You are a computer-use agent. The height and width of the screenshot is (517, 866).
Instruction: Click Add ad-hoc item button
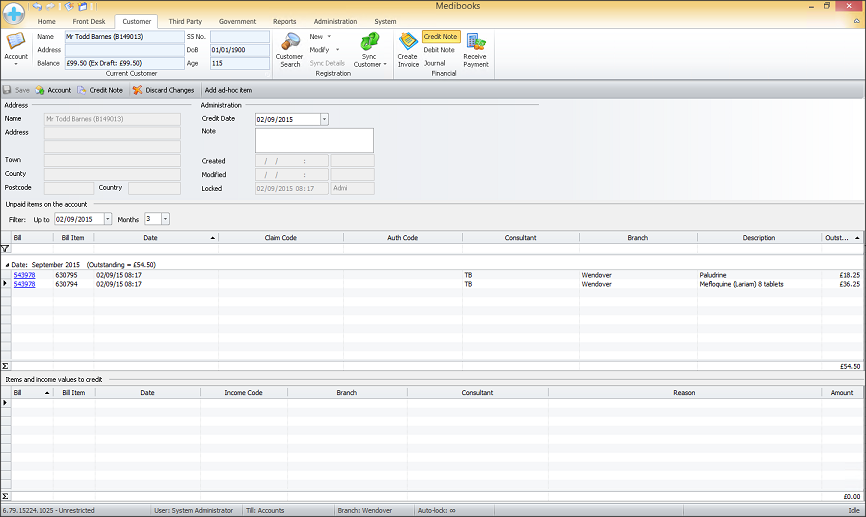tap(228, 90)
